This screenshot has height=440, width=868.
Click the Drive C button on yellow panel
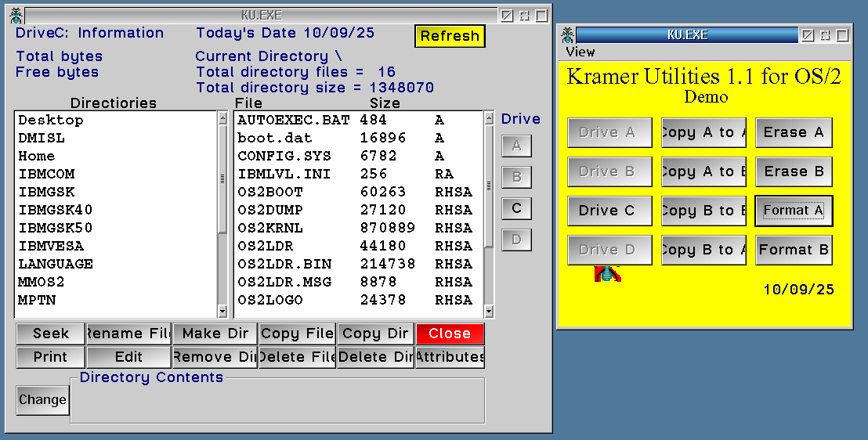(x=609, y=211)
